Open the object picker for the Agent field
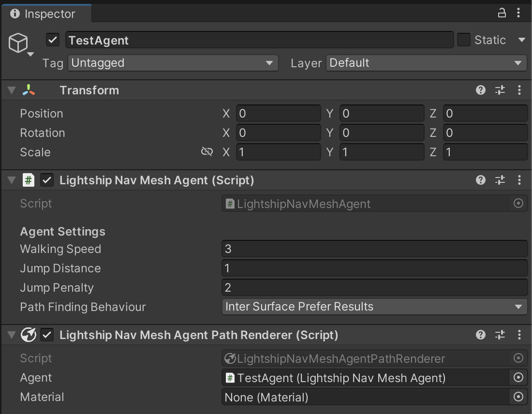 pos(518,377)
